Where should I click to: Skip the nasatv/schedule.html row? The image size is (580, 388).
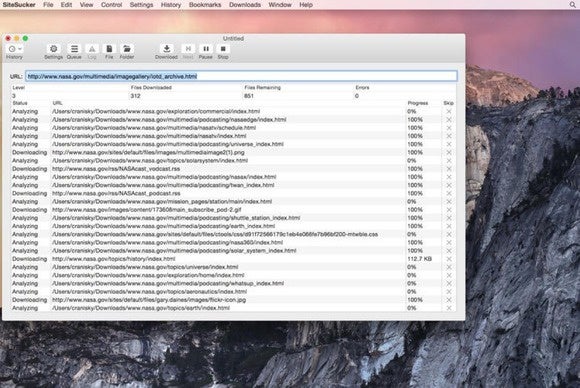pos(449,128)
